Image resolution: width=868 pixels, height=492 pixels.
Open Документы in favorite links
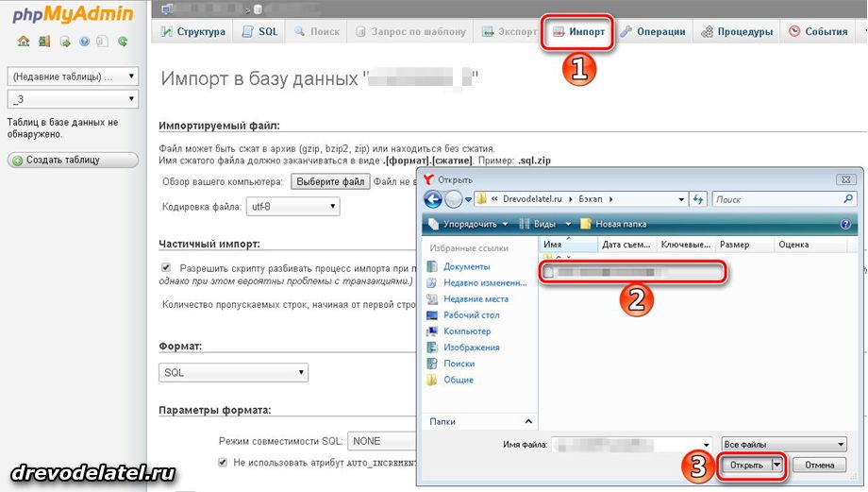point(466,267)
